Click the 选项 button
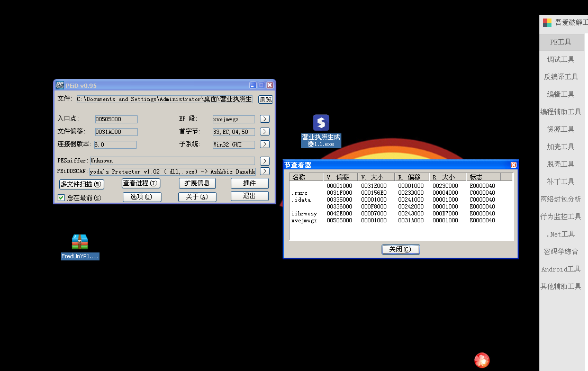 [142, 197]
